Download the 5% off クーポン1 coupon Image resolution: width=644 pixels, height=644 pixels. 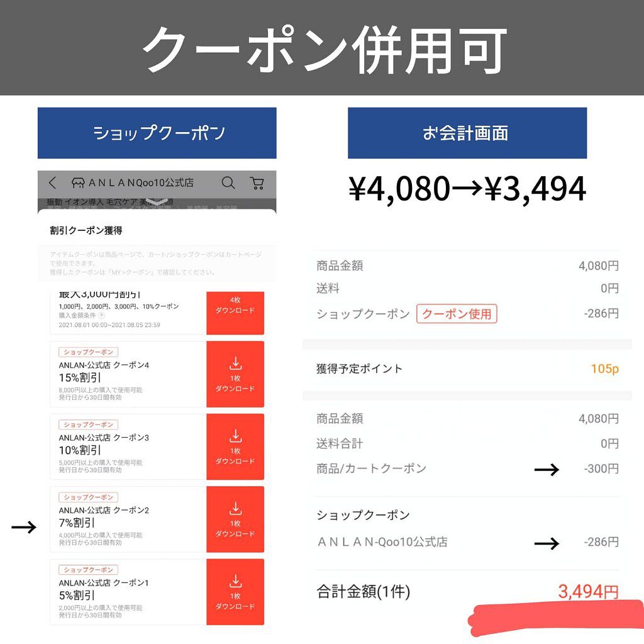(235, 592)
